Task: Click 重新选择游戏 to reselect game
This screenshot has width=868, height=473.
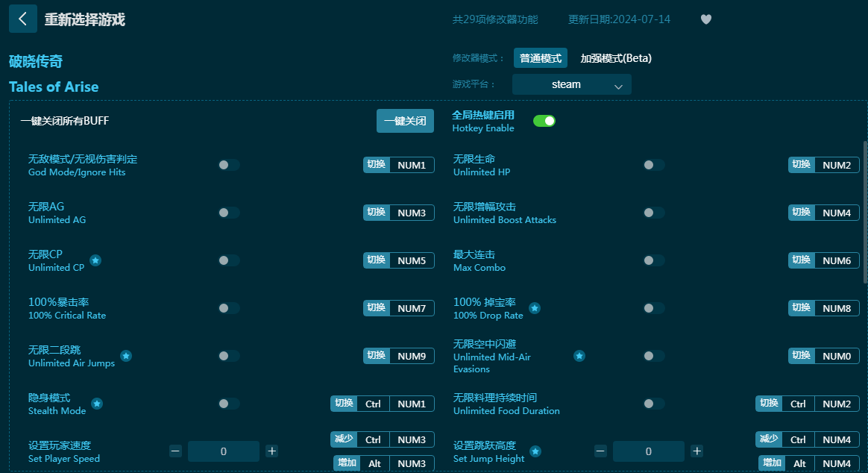Action: click(x=85, y=19)
